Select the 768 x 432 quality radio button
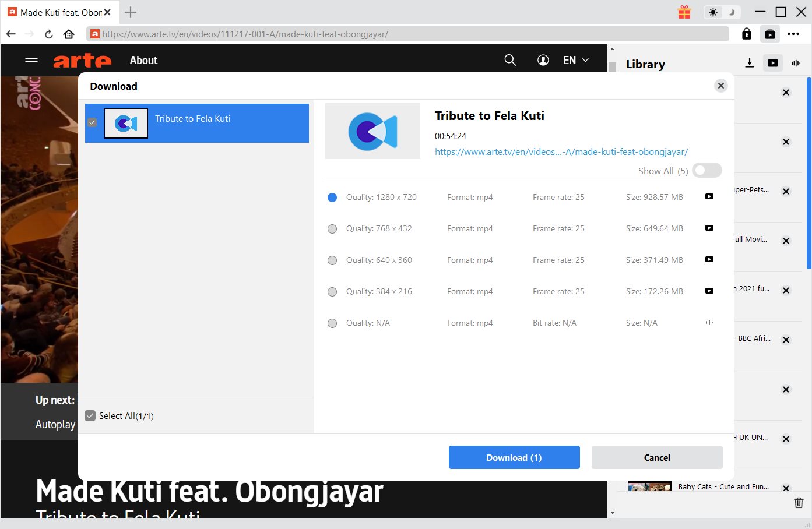The width and height of the screenshot is (812, 529). 332,229
